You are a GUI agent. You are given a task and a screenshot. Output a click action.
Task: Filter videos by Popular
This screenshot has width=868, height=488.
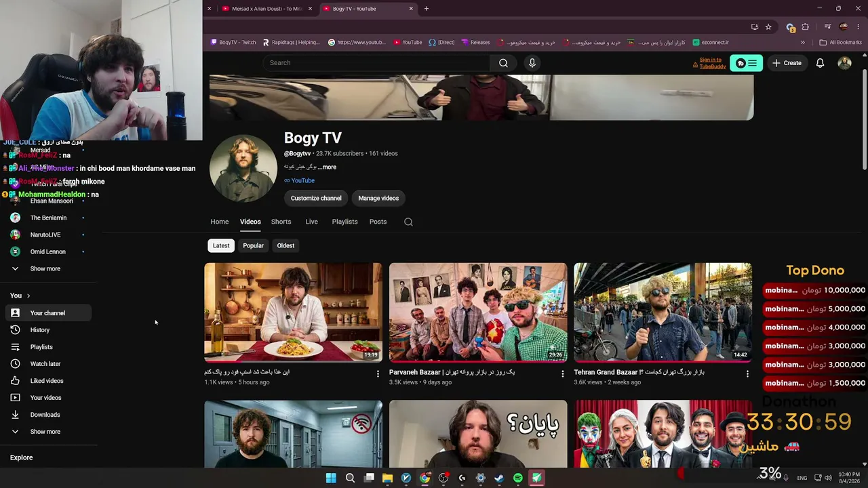pyautogui.click(x=254, y=246)
